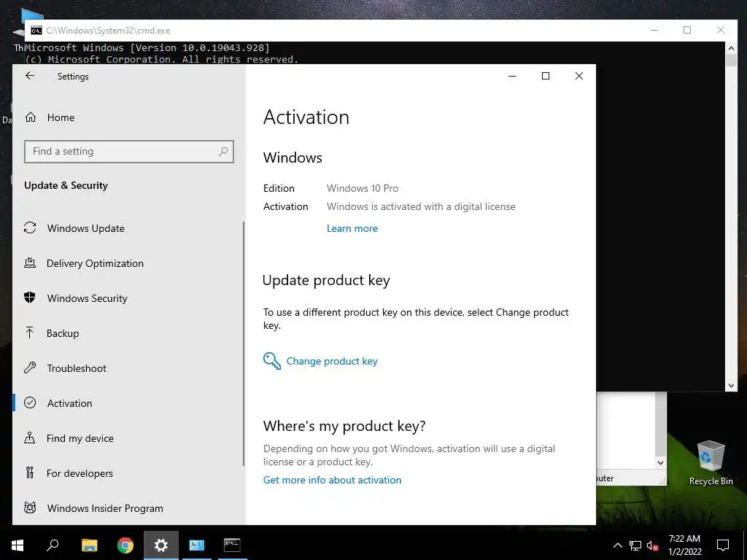
Task: Open the notification center icon
Action: point(723,545)
